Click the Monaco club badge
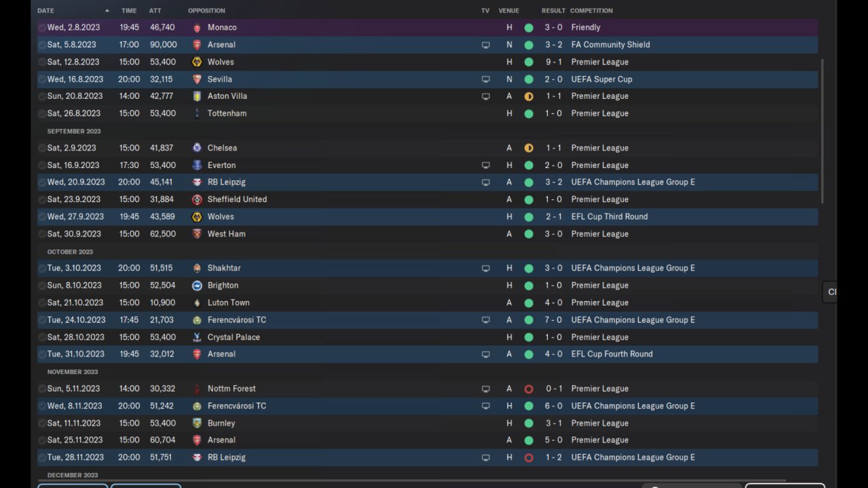Screen dimensions: 868x488 [x=197, y=28]
